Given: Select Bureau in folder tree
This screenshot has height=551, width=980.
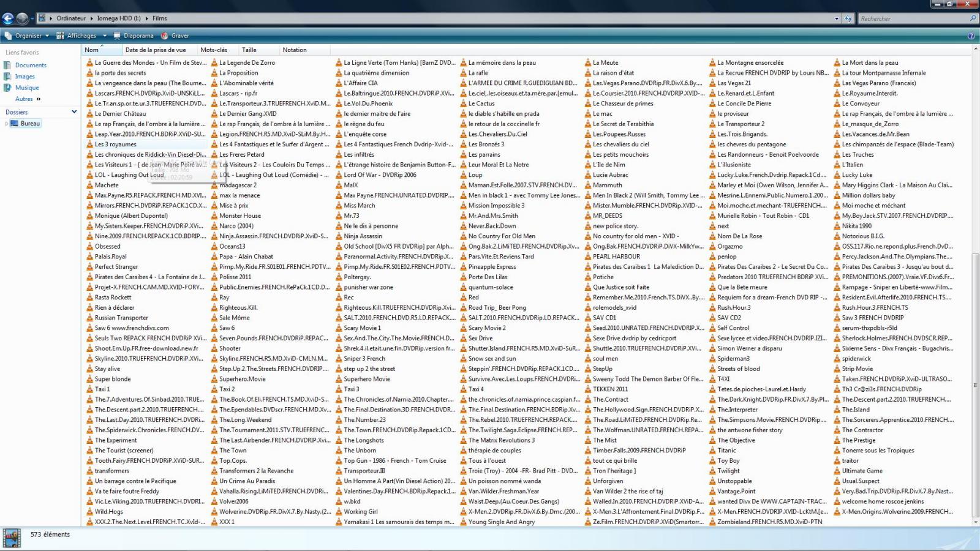Looking at the screenshot, I should [x=30, y=124].
